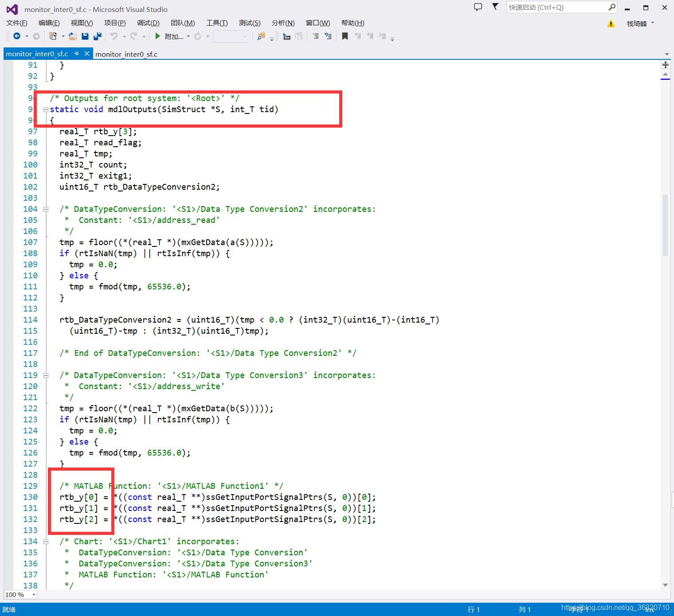Image resolution: width=674 pixels, height=616 pixels.
Task: Open the 窗口(W) menu
Action: click(318, 23)
